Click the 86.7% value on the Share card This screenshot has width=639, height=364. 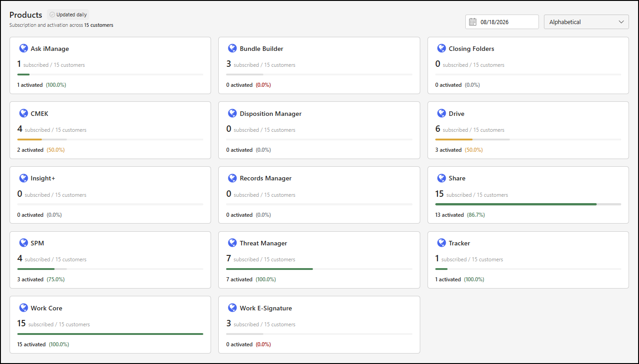(x=476, y=215)
